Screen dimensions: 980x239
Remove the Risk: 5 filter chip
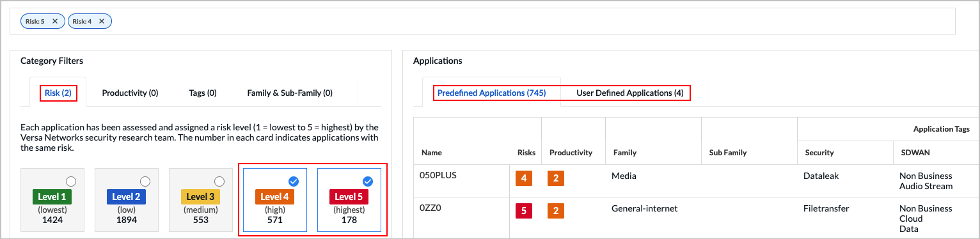point(55,21)
